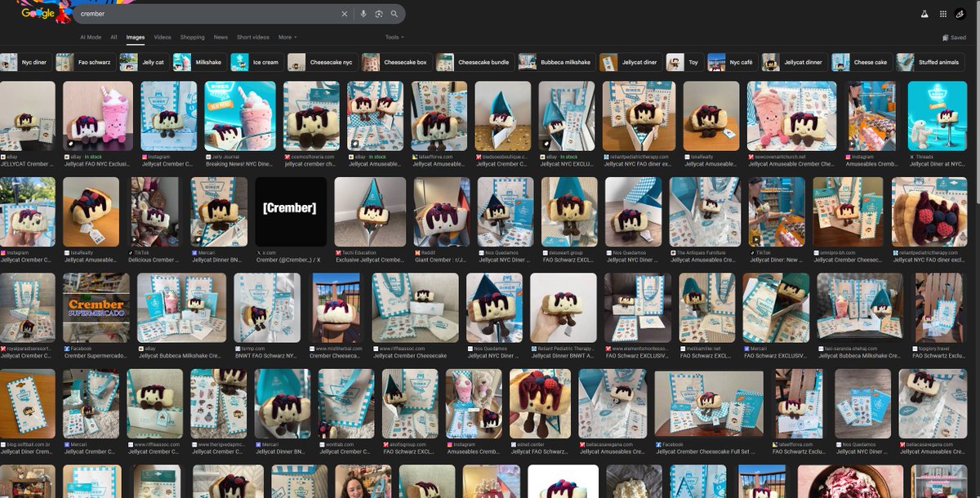This screenshot has height=498, width=980.
Task: Click the crember search input field
Action: pos(206,14)
